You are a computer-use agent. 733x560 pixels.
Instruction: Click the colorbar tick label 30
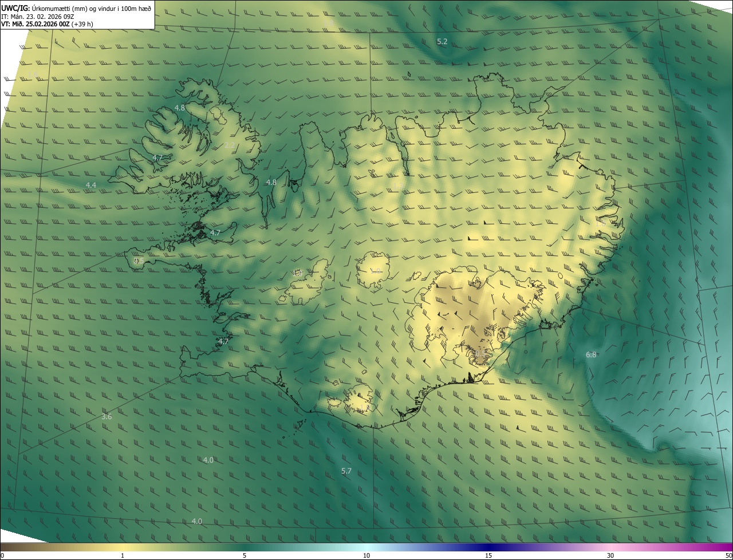coord(610,555)
